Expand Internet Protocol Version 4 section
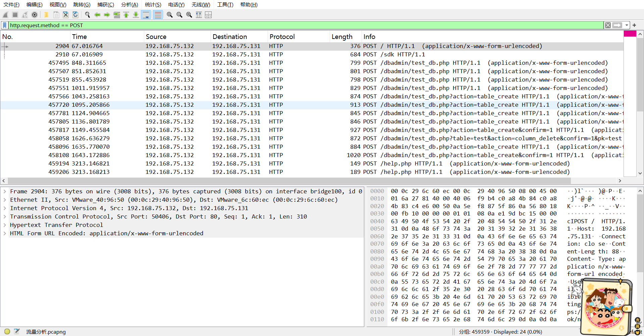This screenshot has width=644, height=336. tap(5, 208)
